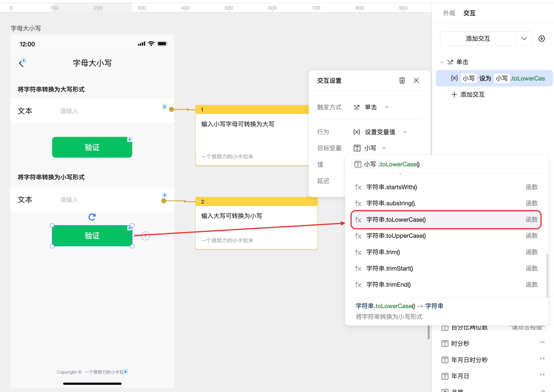The height and width of the screenshot is (392, 554).
Task: Open the 目标变量 小写 dropdown
Action: tap(384, 148)
